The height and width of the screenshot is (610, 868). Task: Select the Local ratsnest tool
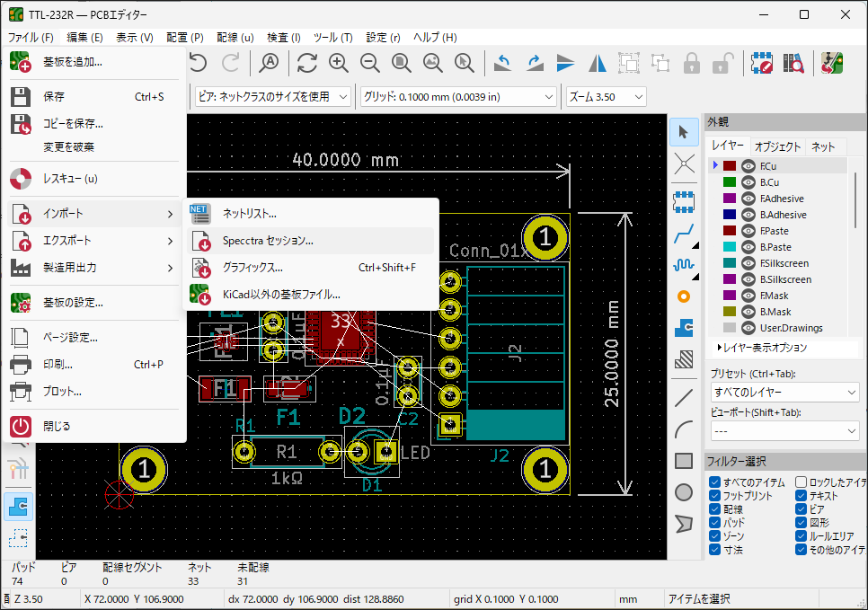tap(684, 164)
